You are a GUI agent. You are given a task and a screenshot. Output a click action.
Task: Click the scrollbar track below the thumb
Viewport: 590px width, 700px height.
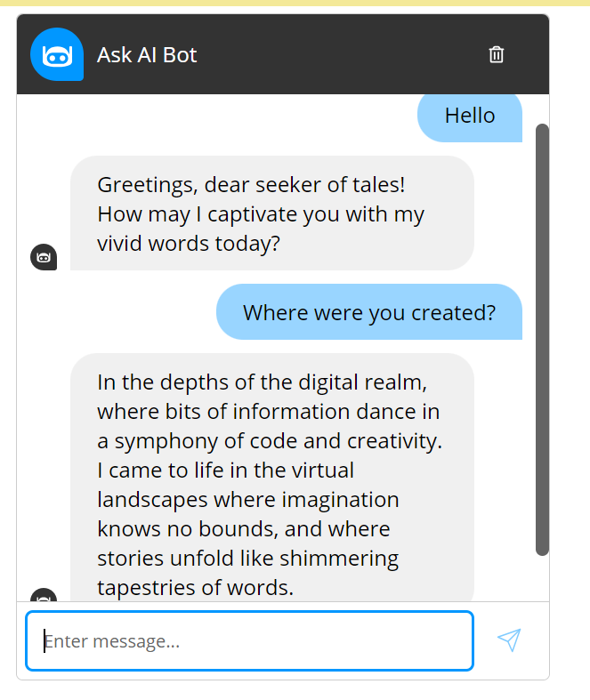542,578
